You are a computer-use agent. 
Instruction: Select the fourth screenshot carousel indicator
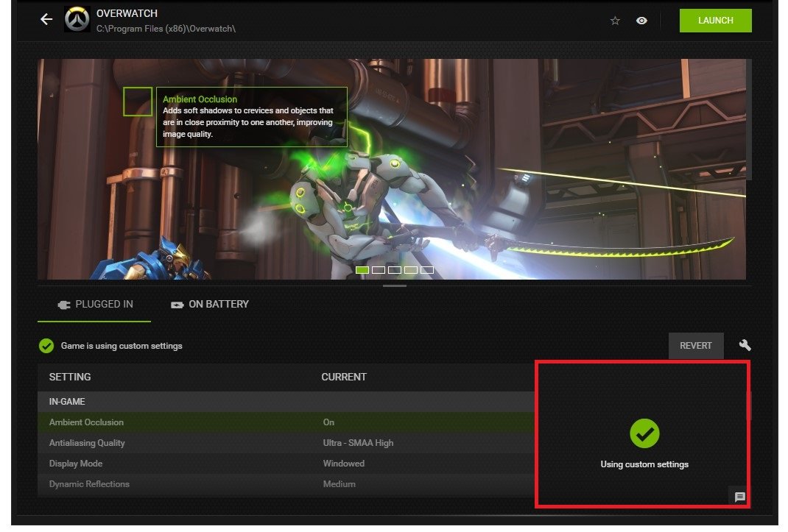coord(411,270)
